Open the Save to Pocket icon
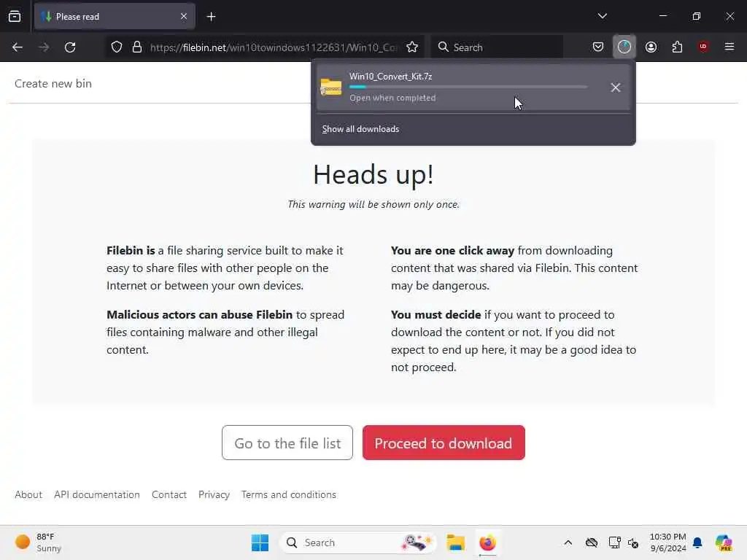The image size is (747, 560). (x=598, y=47)
